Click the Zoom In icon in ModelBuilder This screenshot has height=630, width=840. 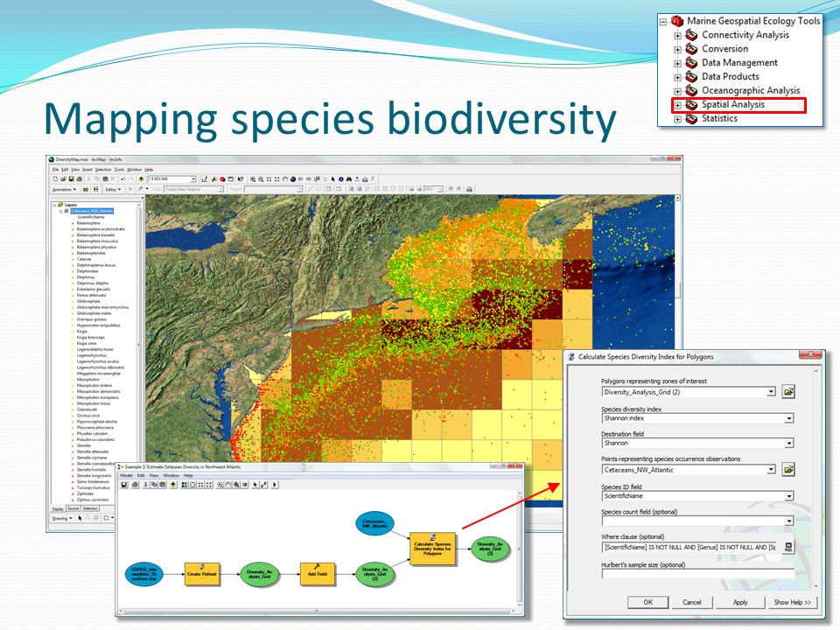click(x=220, y=485)
